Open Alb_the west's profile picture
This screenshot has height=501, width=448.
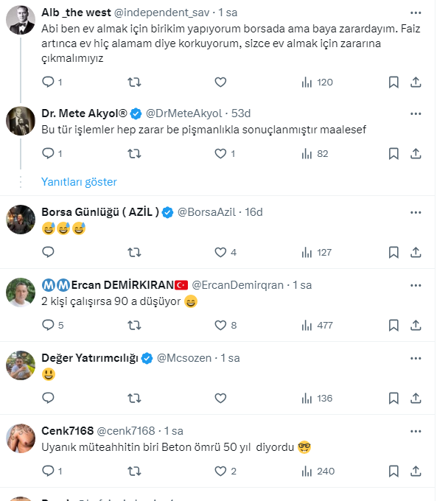point(21,21)
